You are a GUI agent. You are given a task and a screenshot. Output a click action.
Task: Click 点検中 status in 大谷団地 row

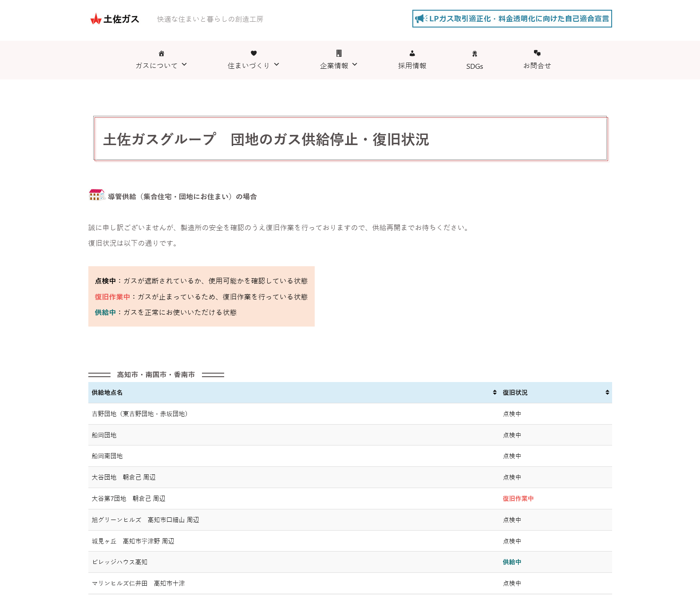tap(512, 477)
